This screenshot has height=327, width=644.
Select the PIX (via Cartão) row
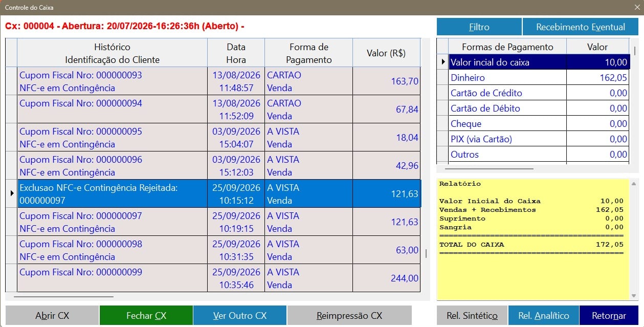click(x=533, y=139)
